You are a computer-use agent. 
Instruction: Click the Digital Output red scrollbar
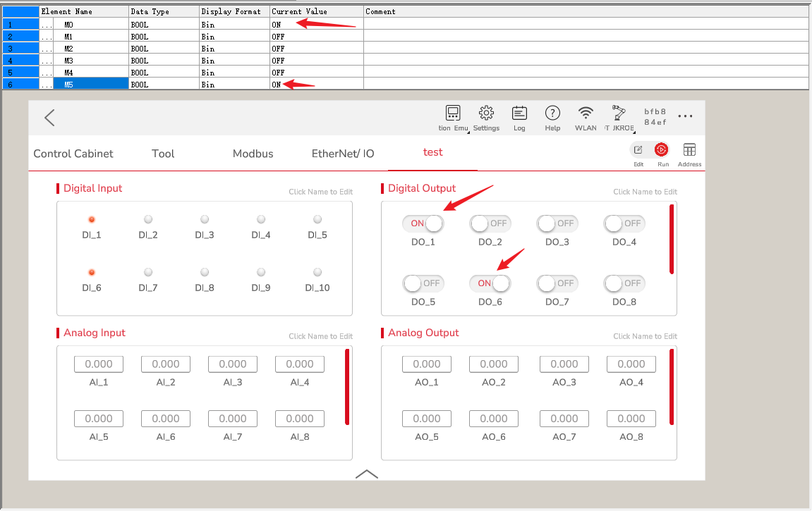[x=672, y=239]
